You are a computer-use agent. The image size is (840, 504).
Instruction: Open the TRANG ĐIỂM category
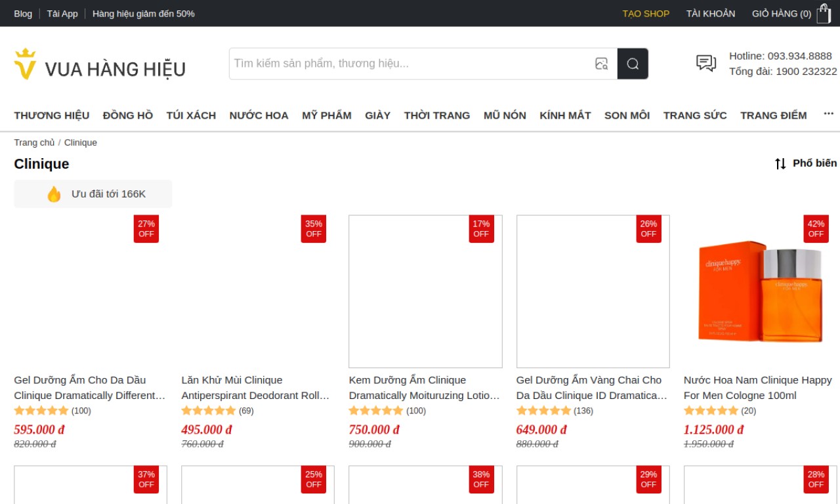click(774, 115)
